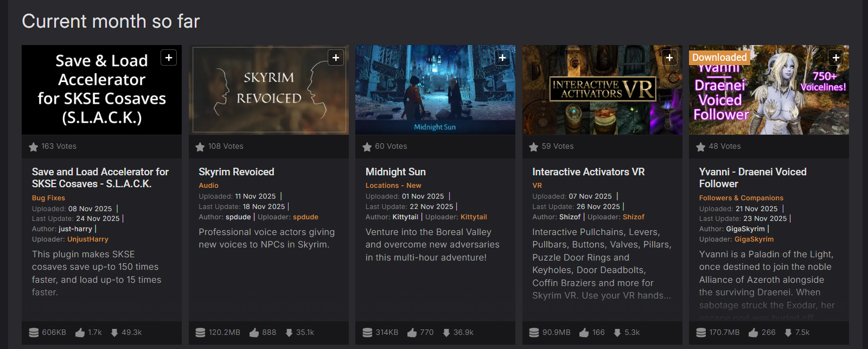Click the file size icon next to 90.9MB
The width and height of the screenshot is (868, 349).
(534, 333)
